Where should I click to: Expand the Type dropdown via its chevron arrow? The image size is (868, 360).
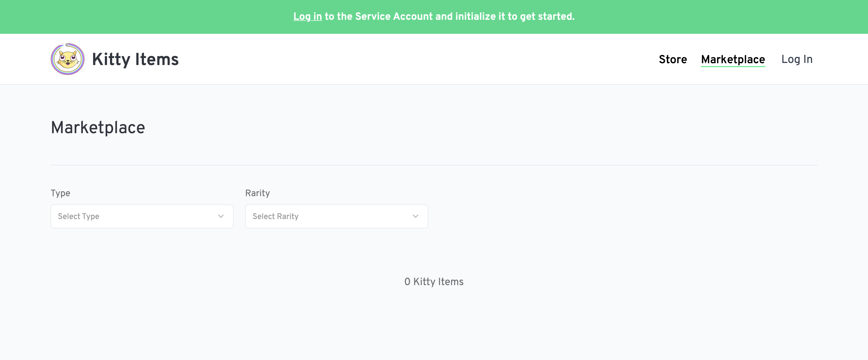point(221,216)
